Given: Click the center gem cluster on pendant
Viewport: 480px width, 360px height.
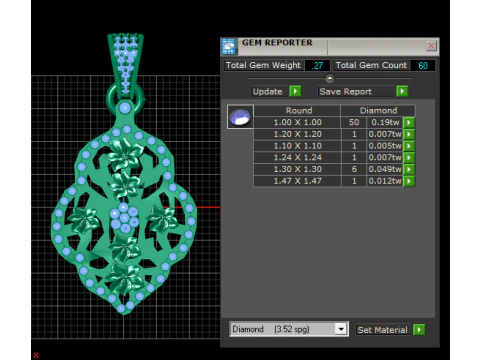Looking at the screenshot, I should click(124, 218).
